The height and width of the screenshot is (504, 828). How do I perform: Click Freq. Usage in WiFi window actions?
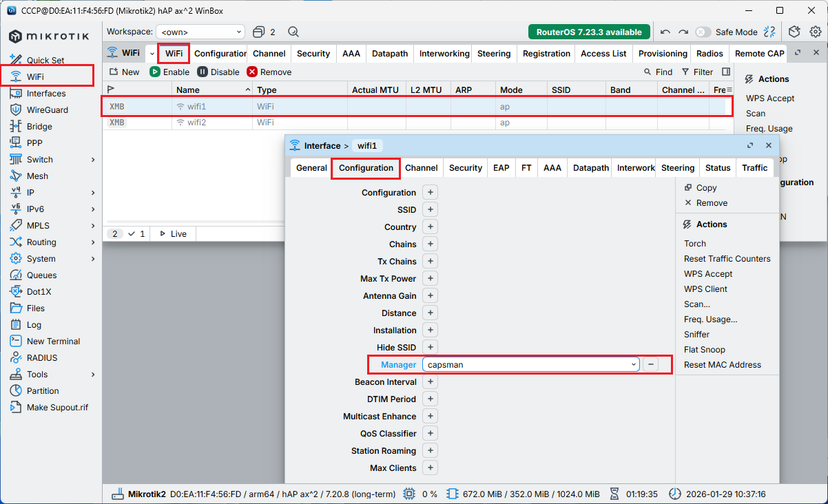point(769,128)
